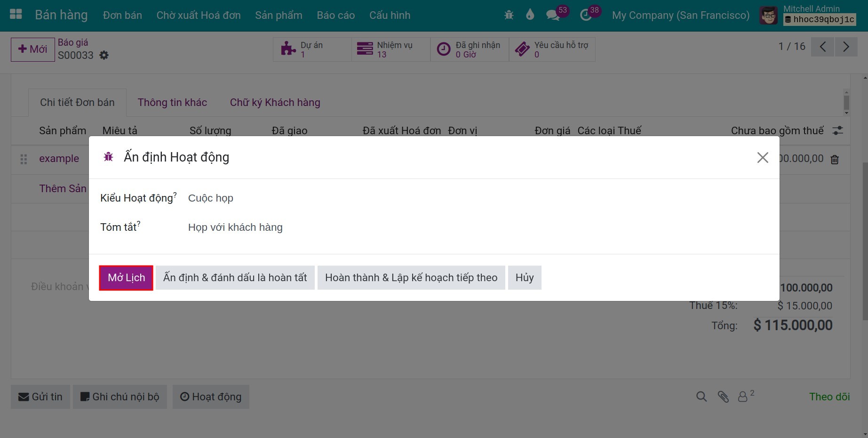Click the debug bug icon in navbar
The height and width of the screenshot is (438, 868).
point(509,15)
